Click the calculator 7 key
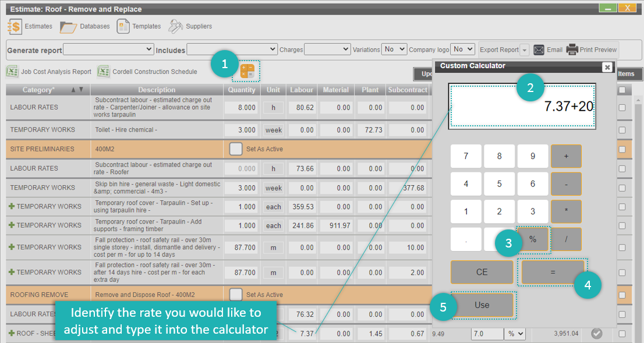The image size is (644, 343). [466, 156]
